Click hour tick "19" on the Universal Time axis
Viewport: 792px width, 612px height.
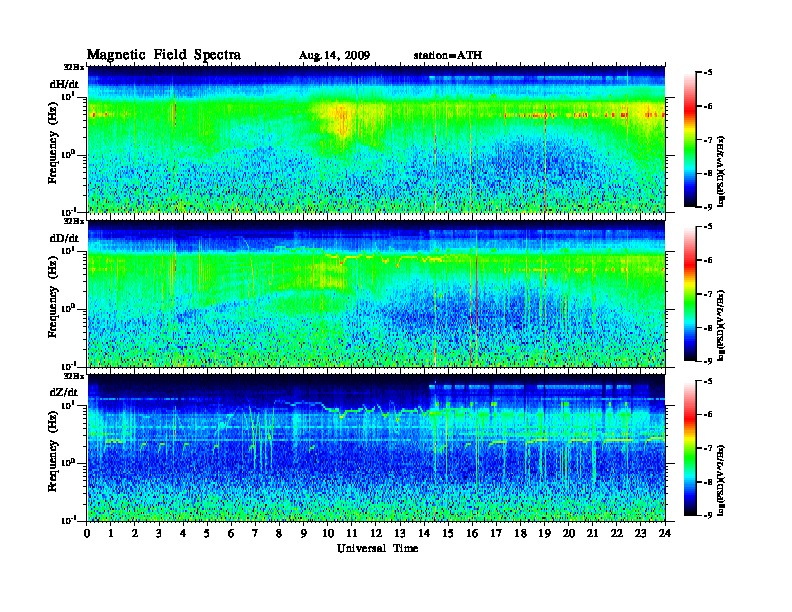(x=544, y=533)
